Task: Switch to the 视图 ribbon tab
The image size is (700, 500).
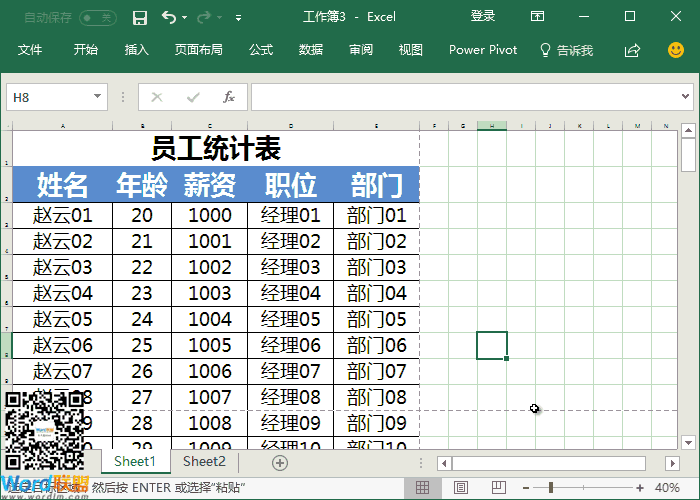Action: click(x=411, y=50)
